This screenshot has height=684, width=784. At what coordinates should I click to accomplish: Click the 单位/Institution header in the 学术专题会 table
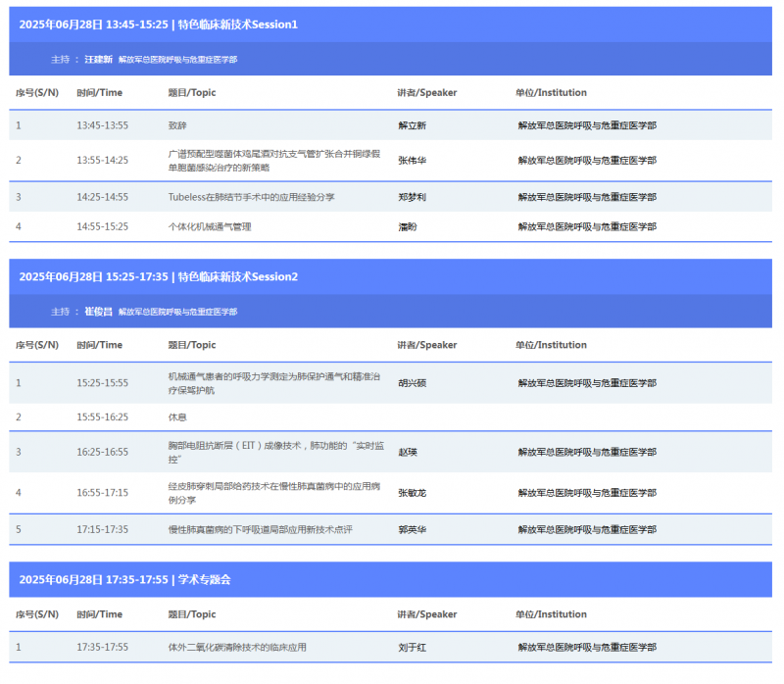(551, 614)
